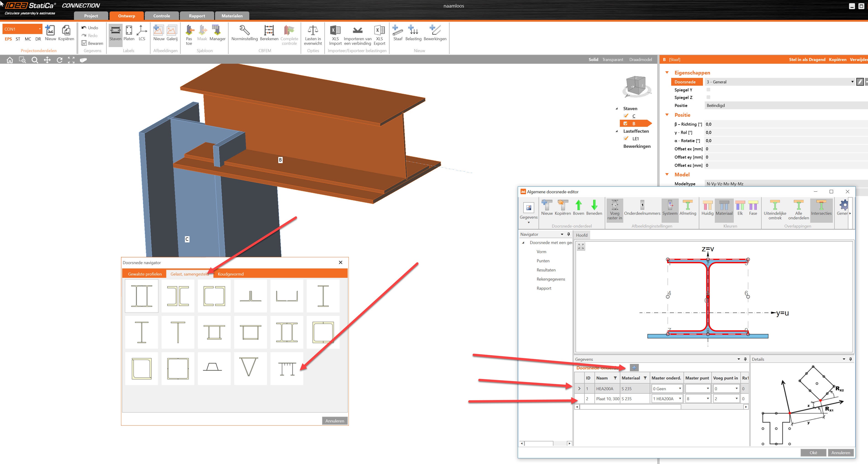Open the Doorsnede 3 - General dropdown
This screenshot has height=464, width=868.
(852, 82)
